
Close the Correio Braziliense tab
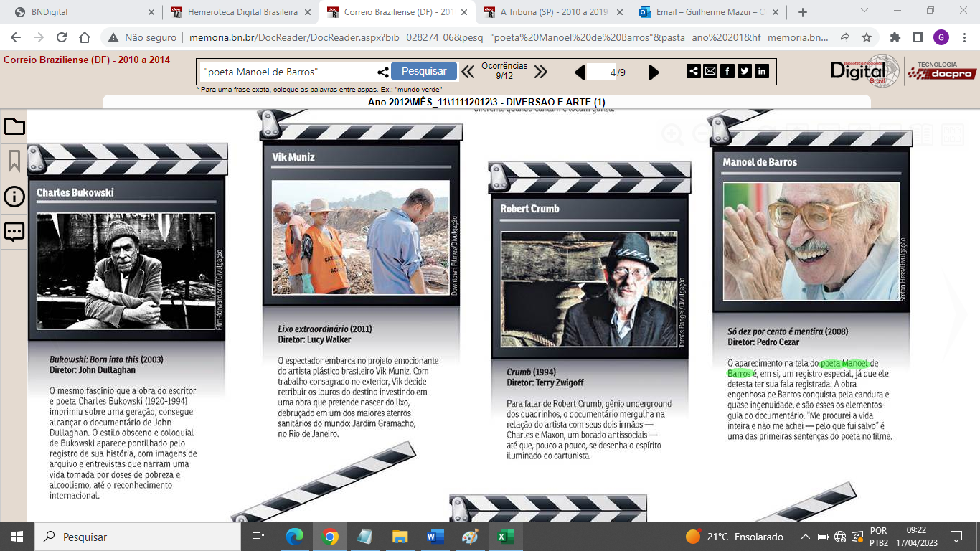[463, 12]
